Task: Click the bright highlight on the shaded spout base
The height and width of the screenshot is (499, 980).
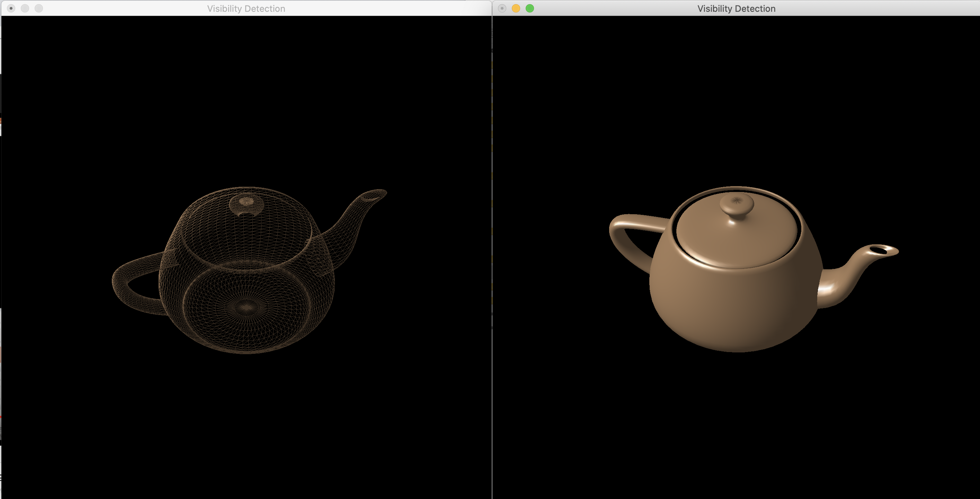Action: (x=825, y=289)
